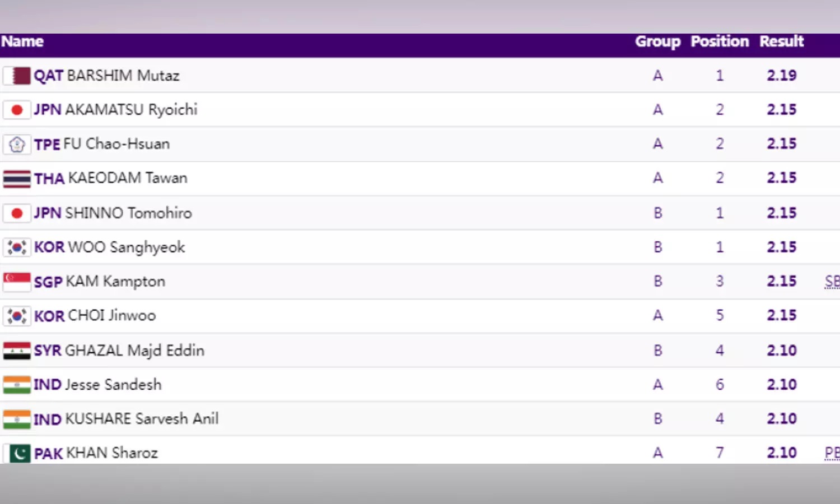Viewport: 840px width, 504px height.
Task: Click the Korea flag beside WOO Sanghyeok
Action: (17, 247)
